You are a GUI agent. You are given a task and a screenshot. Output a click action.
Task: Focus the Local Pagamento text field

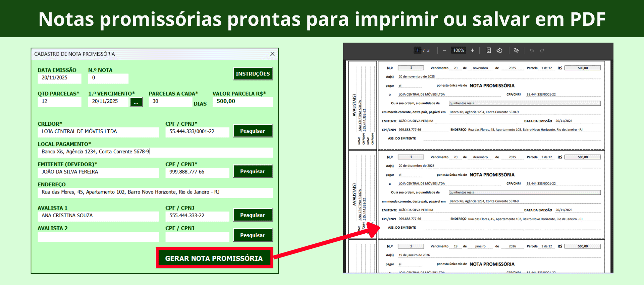[155, 152]
